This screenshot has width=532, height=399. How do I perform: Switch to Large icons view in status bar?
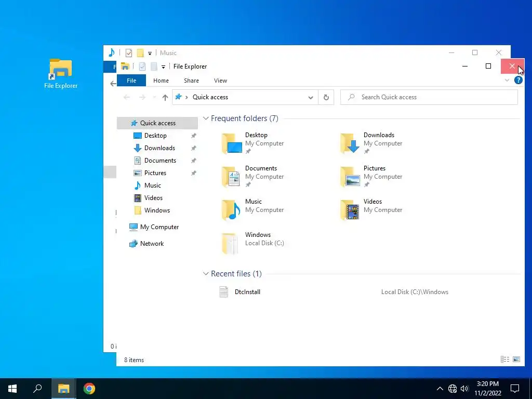coord(516,360)
